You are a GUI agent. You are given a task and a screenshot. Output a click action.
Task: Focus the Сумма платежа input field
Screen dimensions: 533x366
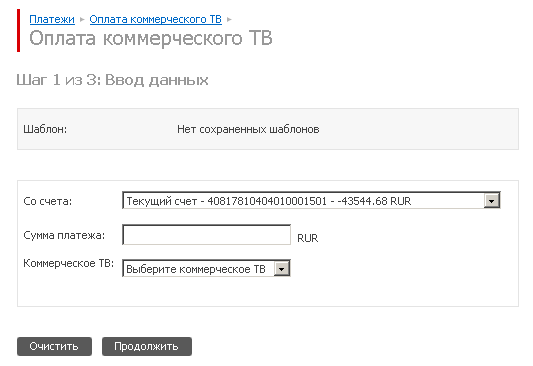pos(206,234)
